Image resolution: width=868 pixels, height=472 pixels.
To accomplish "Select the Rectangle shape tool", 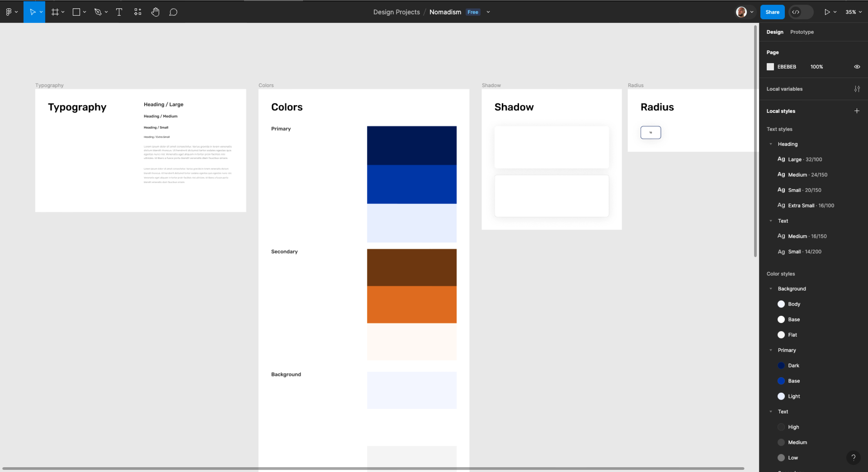I will point(76,12).
